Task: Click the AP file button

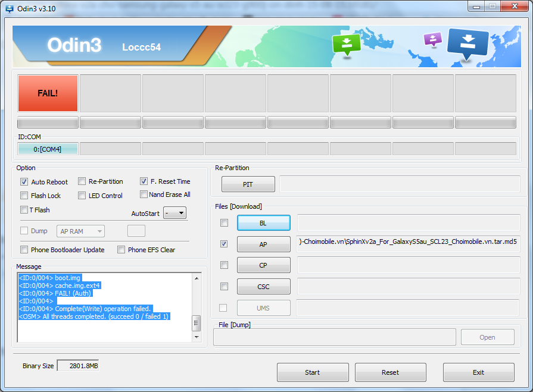Action: 263,244
